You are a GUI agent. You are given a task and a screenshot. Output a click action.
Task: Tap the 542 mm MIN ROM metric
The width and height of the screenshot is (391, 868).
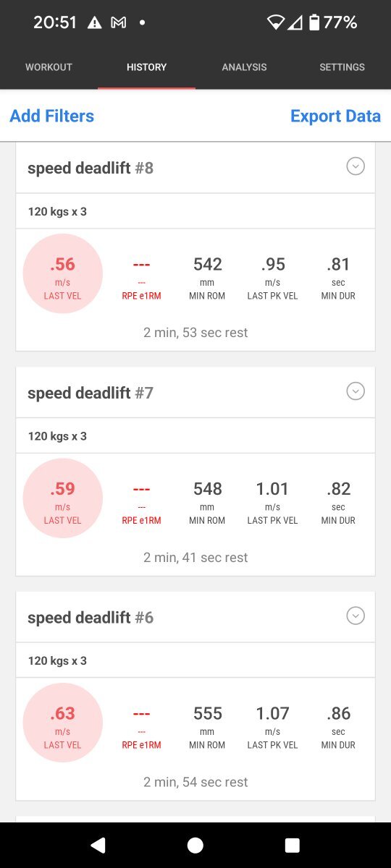[207, 278]
